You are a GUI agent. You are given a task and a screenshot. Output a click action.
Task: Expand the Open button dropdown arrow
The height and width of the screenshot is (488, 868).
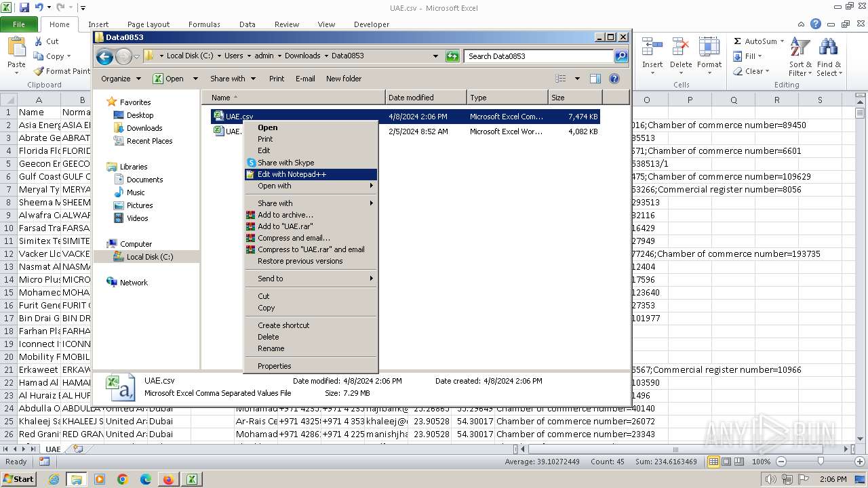click(x=195, y=79)
